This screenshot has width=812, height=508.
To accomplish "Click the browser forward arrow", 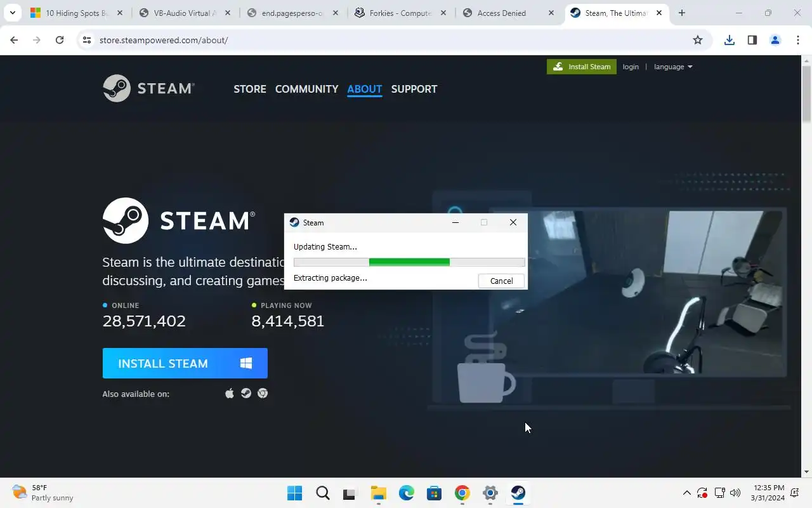I will pyautogui.click(x=37, y=40).
